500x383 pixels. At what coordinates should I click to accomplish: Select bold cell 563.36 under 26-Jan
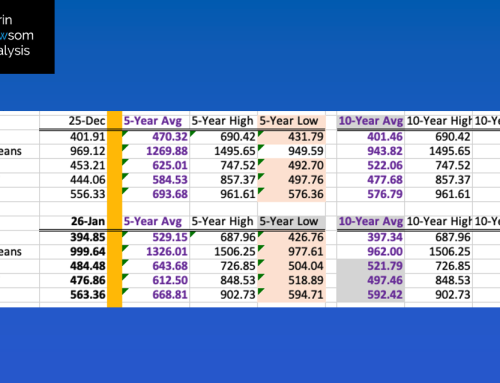coord(73,295)
